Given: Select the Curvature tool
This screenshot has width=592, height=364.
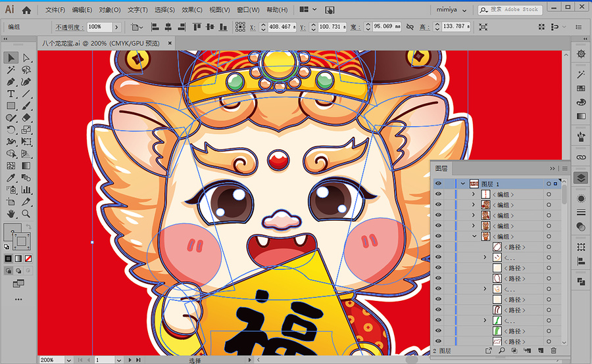Looking at the screenshot, I should coord(26,82).
